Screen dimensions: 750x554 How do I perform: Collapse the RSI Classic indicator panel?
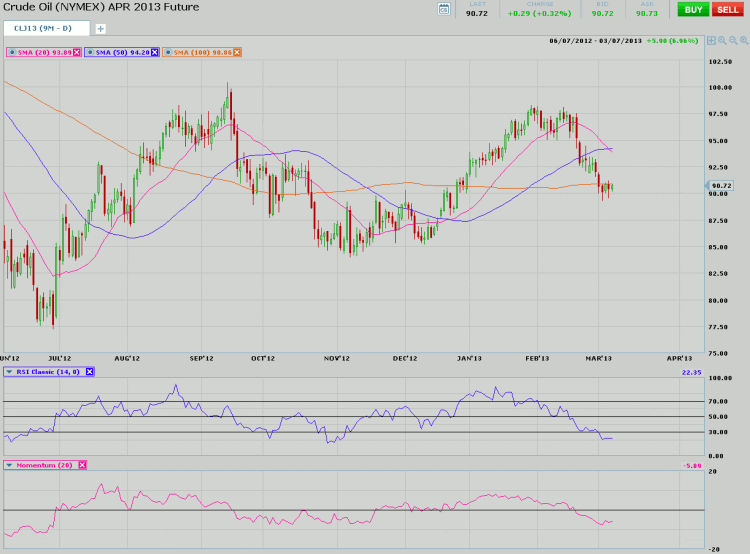tap(9, 371)
